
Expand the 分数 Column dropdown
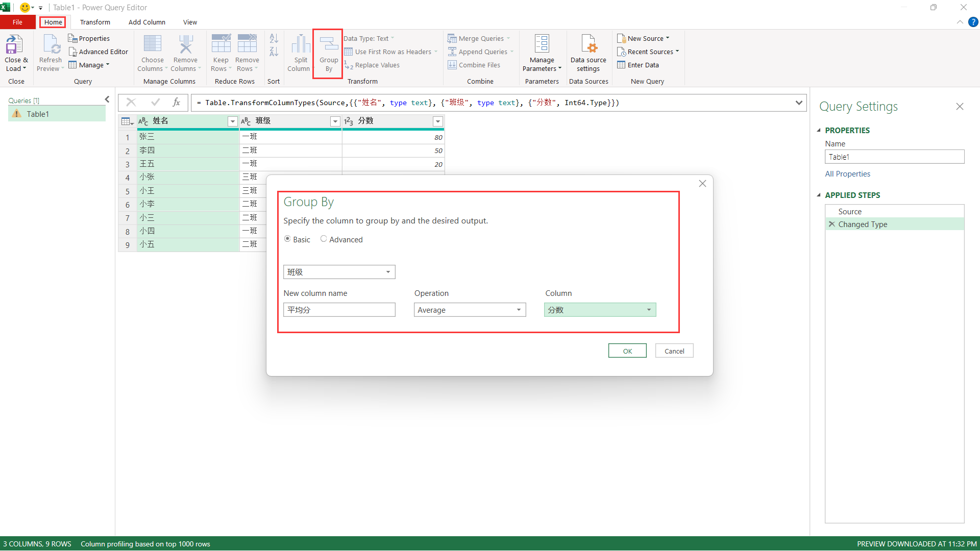point(600,310)
